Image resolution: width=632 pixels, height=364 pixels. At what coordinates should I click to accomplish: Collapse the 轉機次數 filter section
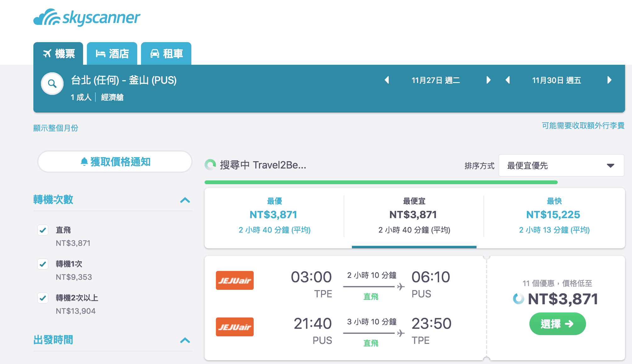pyautogui.click(x=185, y=200)
